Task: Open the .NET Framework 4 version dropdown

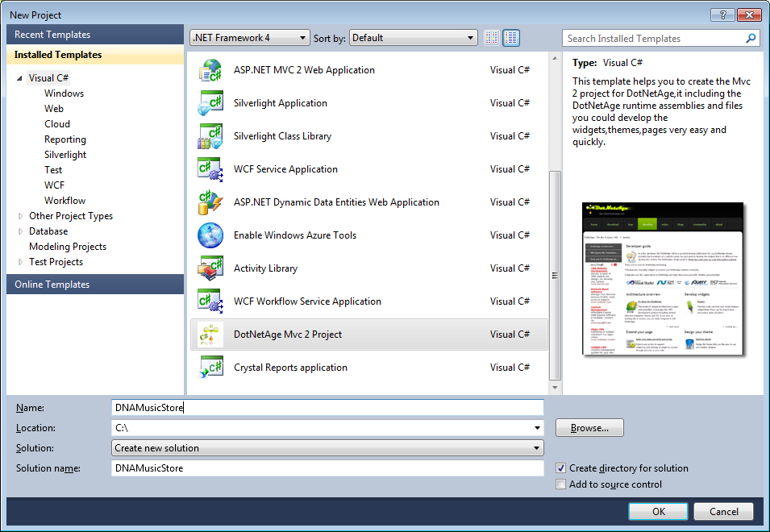Action: tap(249, 38)
